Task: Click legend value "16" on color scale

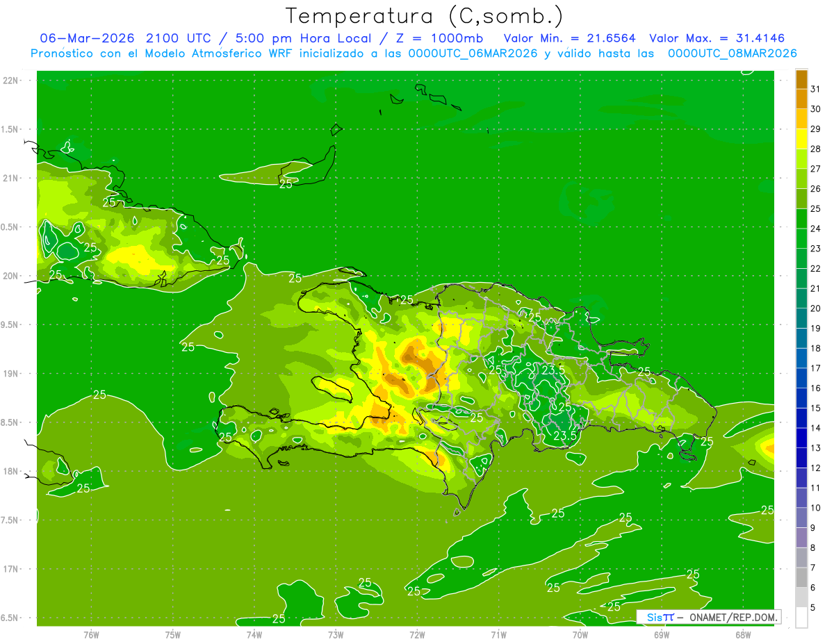Action: [x=816, y=388]
